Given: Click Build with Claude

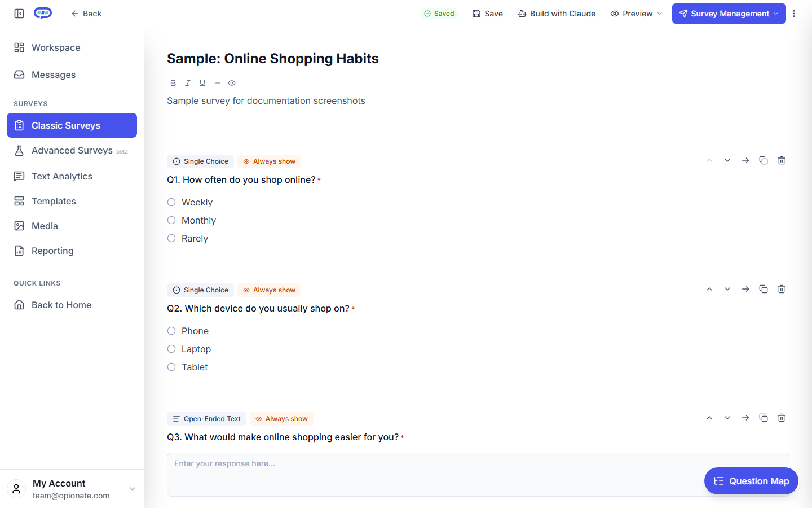Looking at the screenshot, I should pyautogui.click(x=557, y=14).
